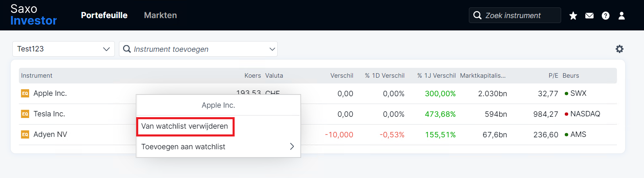Sort by the Instrument column header
This screenshot has height=178, width=644.
point(37,76)
